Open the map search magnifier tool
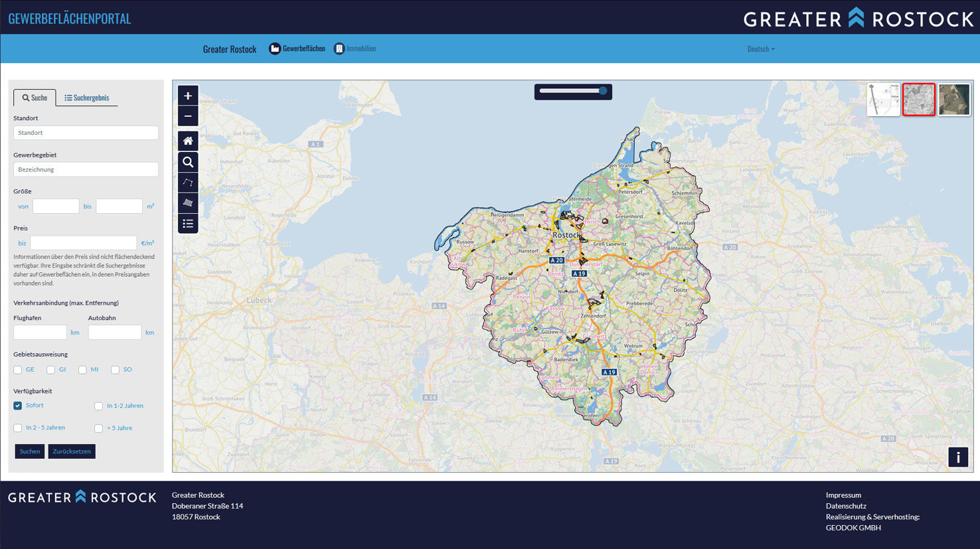The width and height of the screenshot is (980, 549). (188, 162)
